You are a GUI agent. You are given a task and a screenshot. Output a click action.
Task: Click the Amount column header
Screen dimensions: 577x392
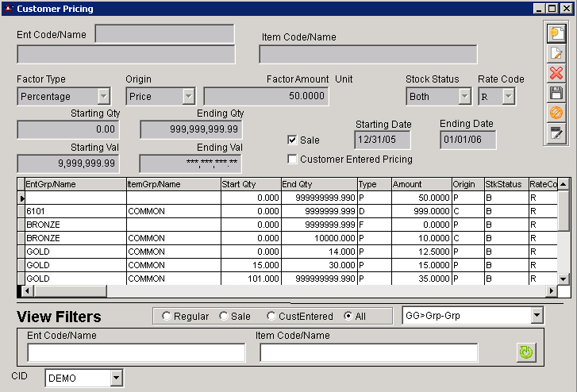click(421, 184)
